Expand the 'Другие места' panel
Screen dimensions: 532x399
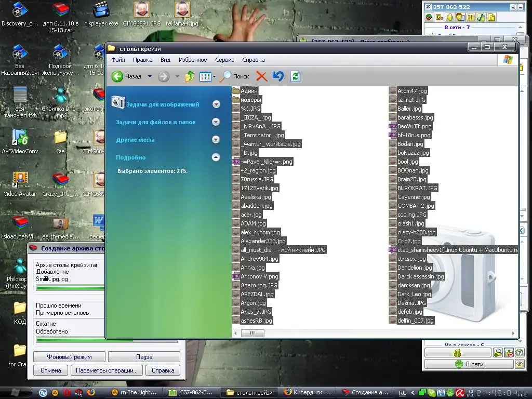[216, 140]
